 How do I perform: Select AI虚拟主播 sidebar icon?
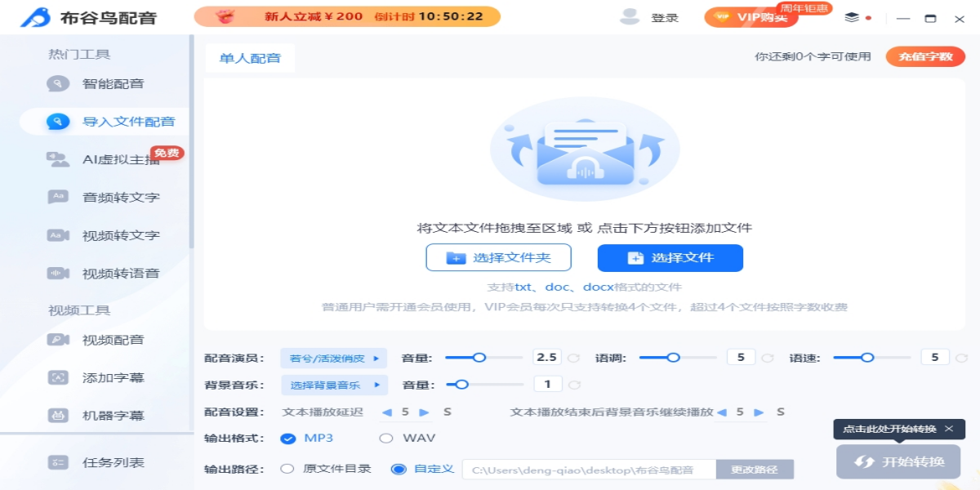point(58,159)
